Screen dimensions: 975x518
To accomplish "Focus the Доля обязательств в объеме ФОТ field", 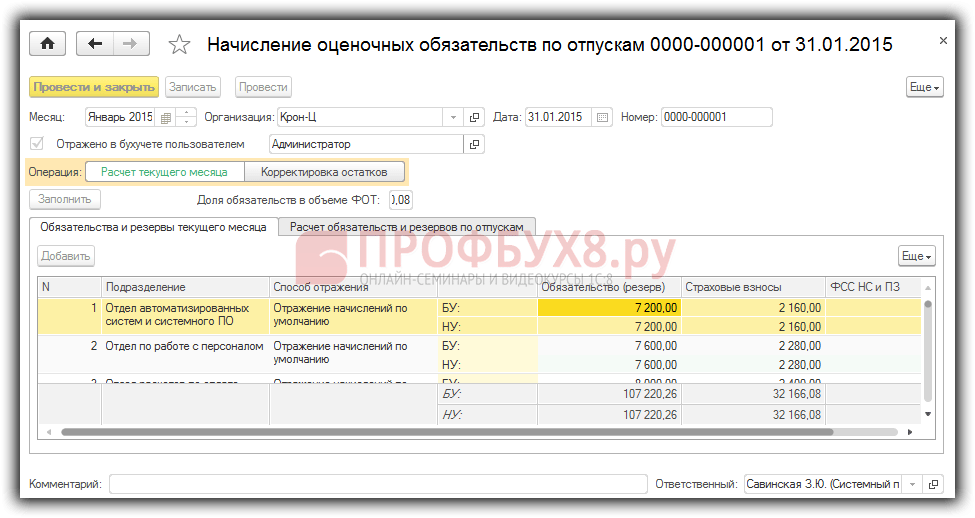I will click(x=401, y=200).
